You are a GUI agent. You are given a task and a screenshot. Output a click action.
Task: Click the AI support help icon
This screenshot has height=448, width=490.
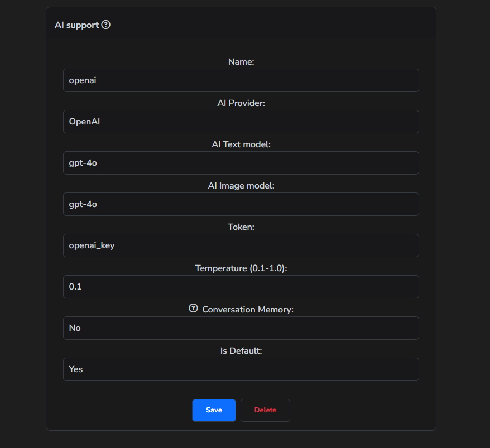click(106, 25)
